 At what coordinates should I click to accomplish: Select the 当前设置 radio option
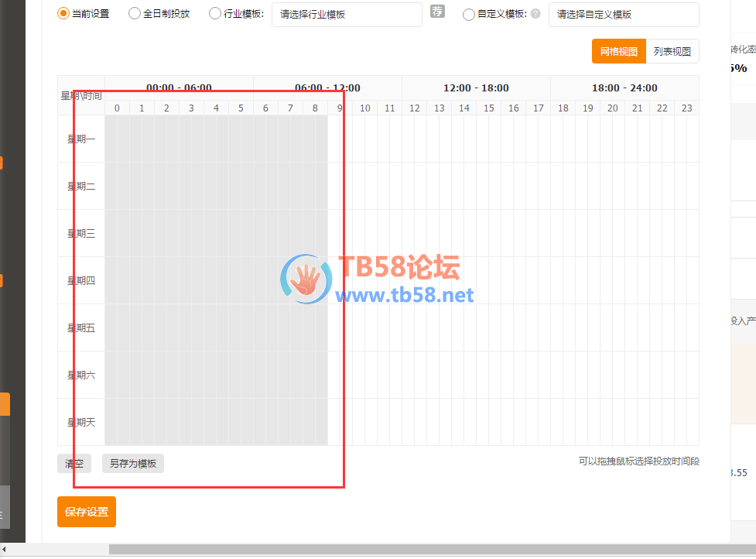(63, 14)
